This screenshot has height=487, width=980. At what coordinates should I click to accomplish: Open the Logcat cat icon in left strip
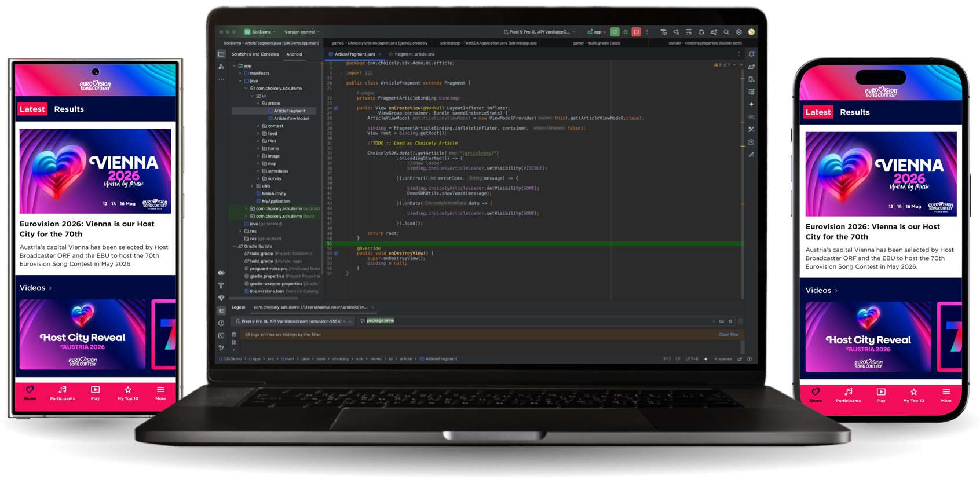(x=221, y=310)
